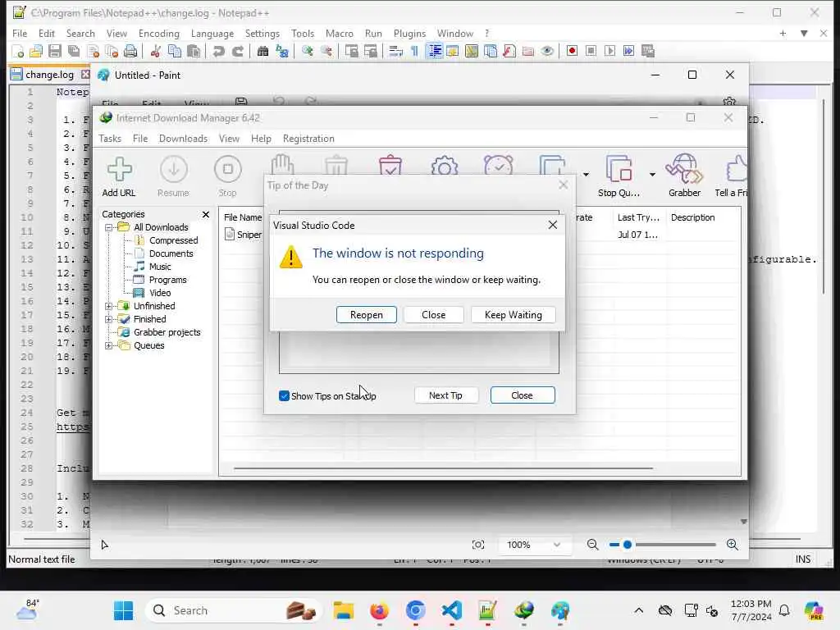Select the change.log tab

49,75
